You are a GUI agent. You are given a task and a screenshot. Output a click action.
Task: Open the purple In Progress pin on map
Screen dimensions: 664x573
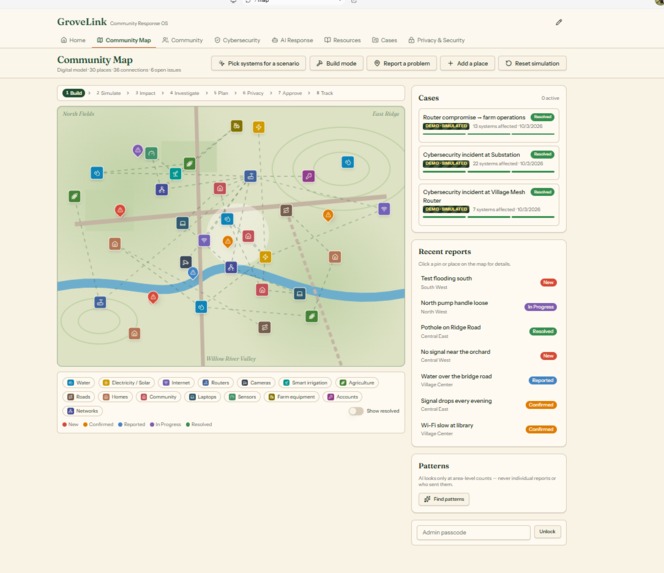point(138,150)
